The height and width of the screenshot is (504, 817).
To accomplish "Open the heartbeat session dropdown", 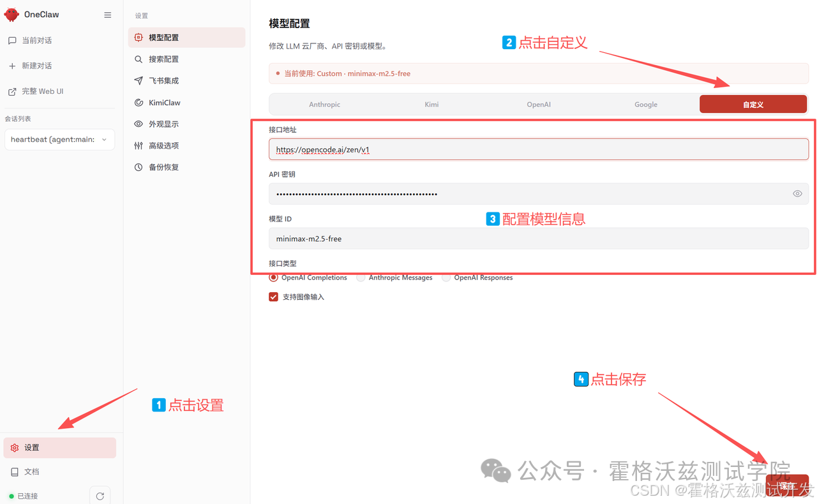I will (x=59, y=140).
